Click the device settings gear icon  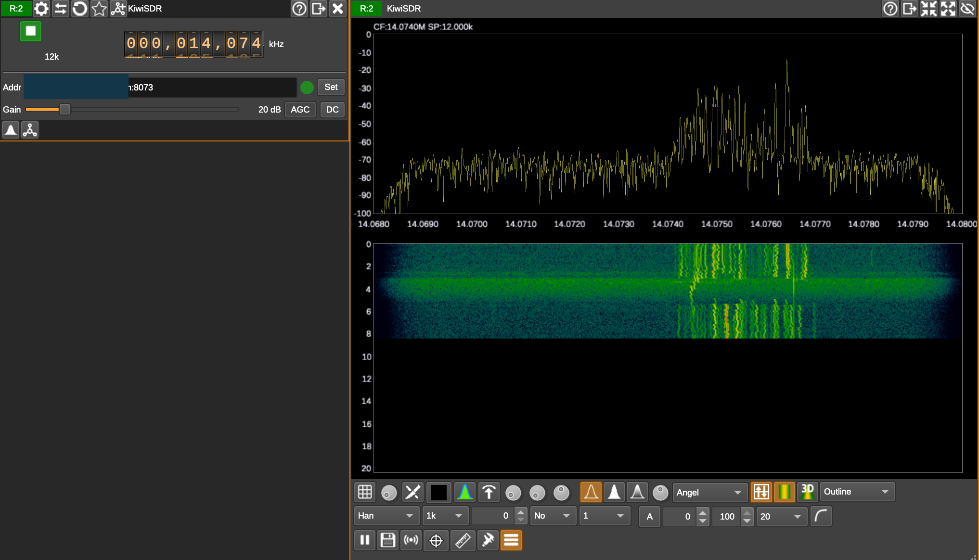coord(41,9)
